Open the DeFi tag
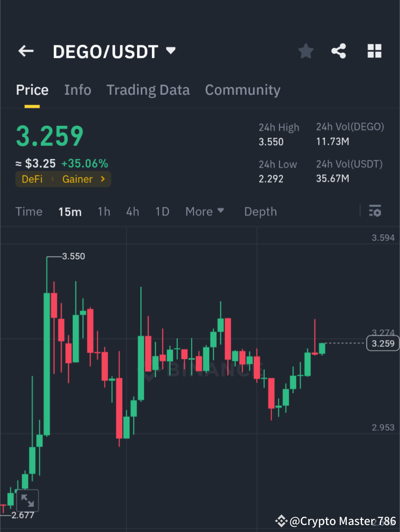Image resolution: width=400 pixels, height=532 pixels. point(32,179)
